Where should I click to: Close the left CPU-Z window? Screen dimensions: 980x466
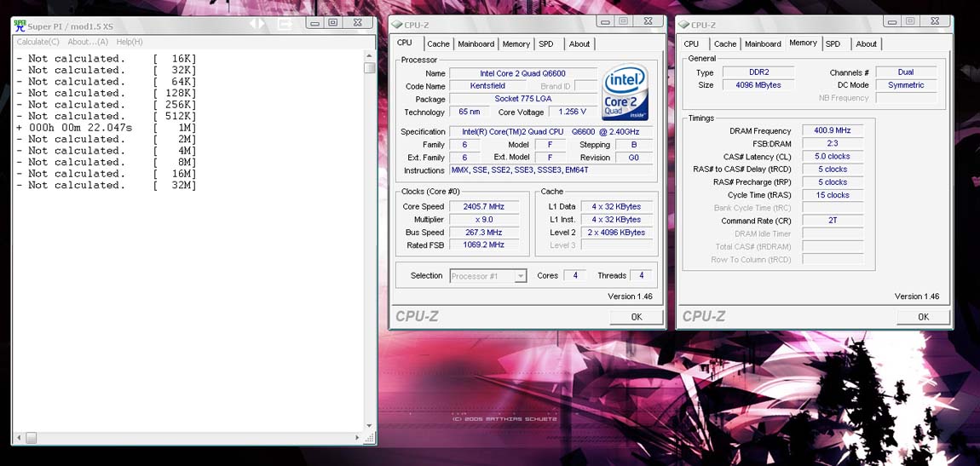pyautogui.click(x=650, y=20)
